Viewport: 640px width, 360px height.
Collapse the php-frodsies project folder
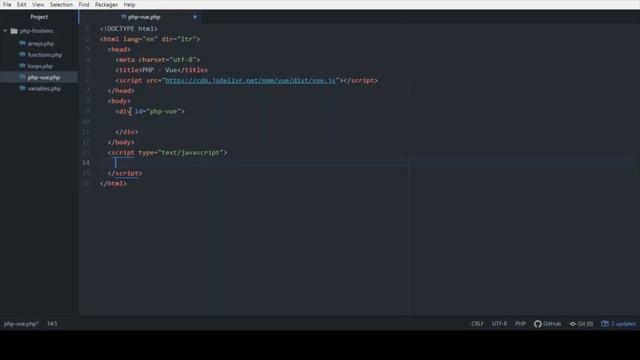click(x=5, y=31)
